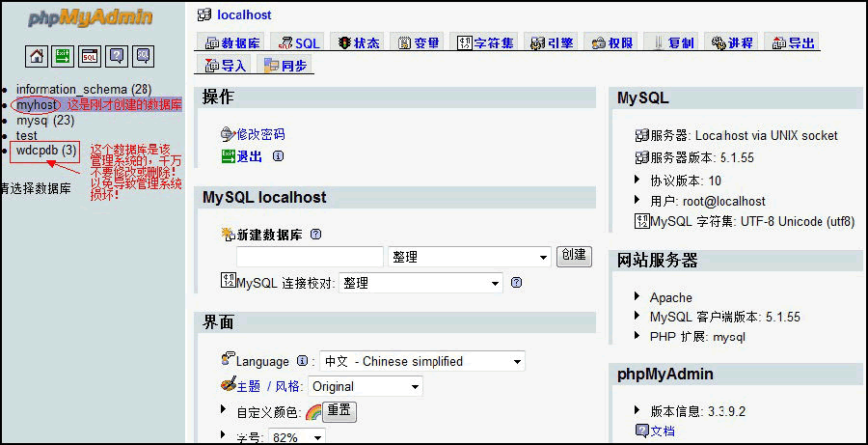868x445 pixels.
Task: Click the new database name field
Action: (x=310, y=257)
